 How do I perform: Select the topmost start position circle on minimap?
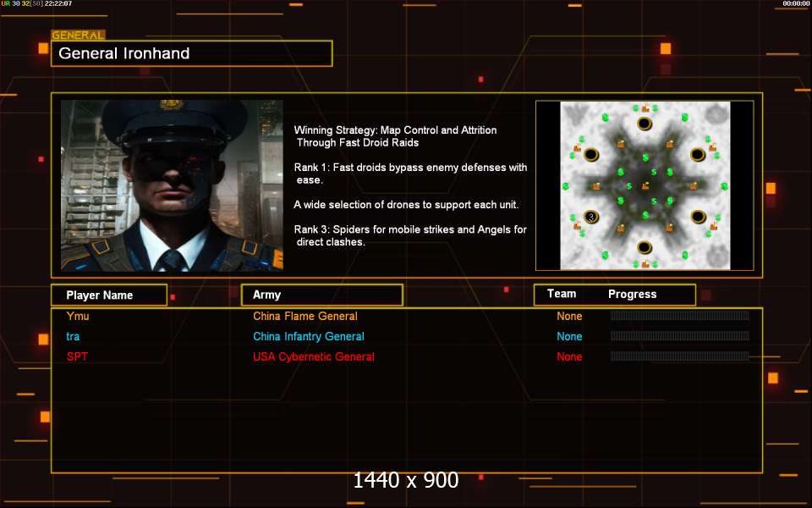(645, 124)
